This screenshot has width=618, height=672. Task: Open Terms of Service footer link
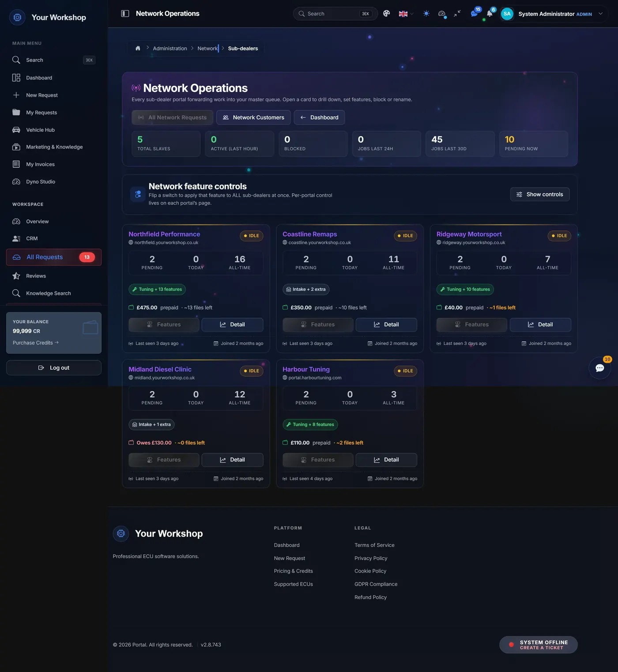tap(374, 545)
